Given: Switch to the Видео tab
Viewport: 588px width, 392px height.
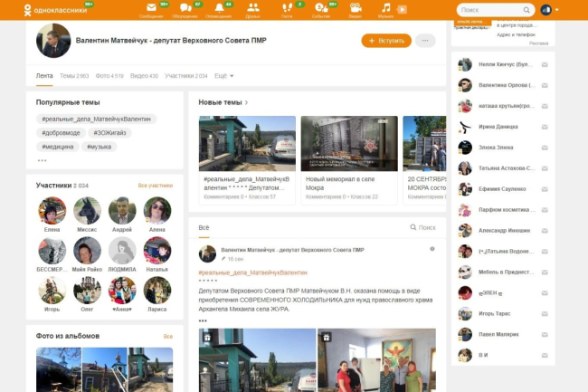Looking at the screenshot, I should click(145, 76).
